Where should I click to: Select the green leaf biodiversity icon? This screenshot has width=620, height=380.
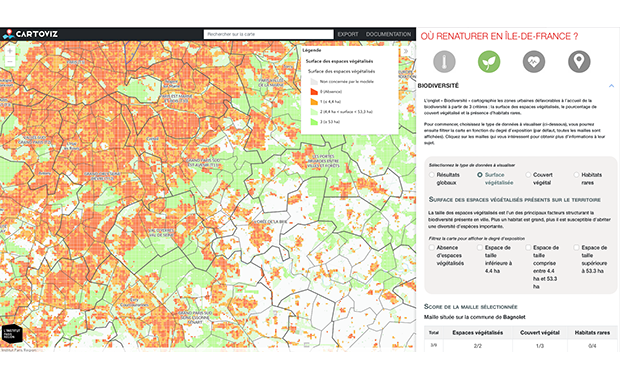(x=489, y=62)
